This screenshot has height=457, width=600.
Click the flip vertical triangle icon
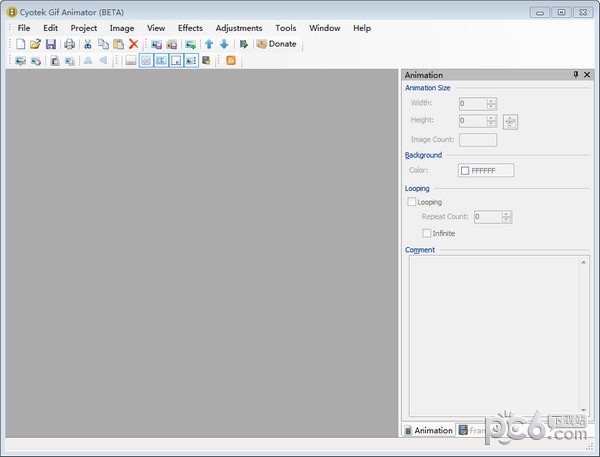click(88, 60)
